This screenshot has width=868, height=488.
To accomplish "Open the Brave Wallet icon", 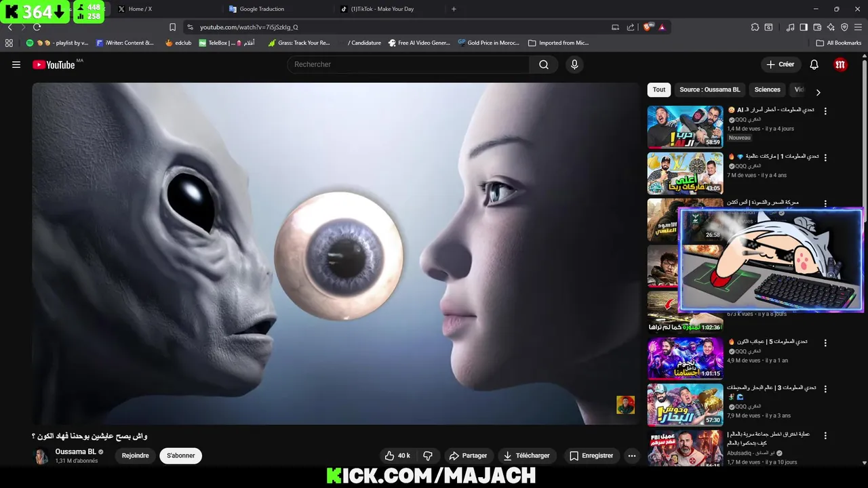I will [x=817, y=27].
